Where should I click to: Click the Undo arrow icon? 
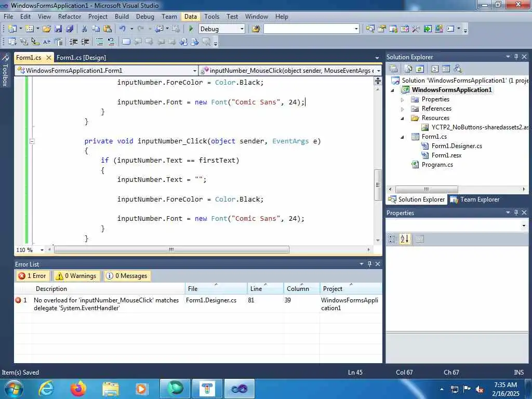click(123, 29)
